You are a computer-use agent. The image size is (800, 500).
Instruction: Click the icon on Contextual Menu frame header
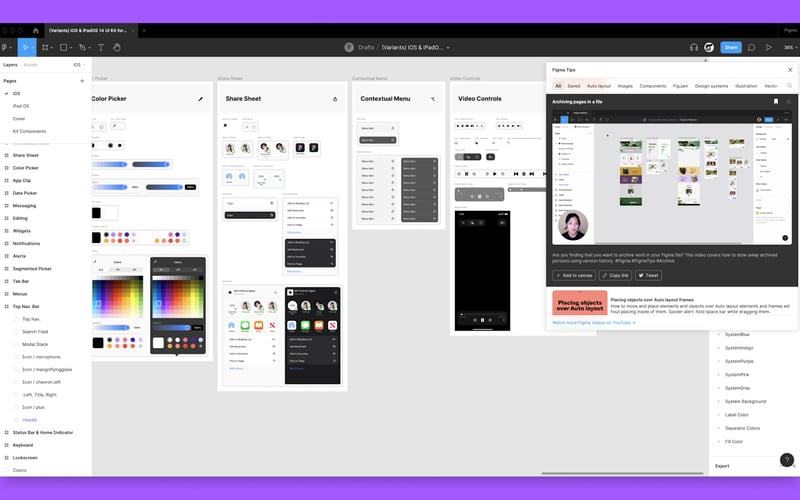[433, 99]
